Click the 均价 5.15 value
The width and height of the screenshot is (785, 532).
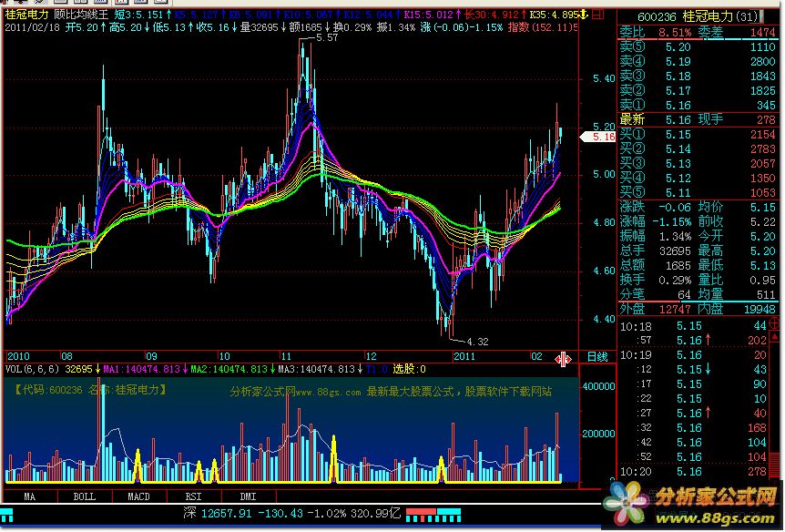(762, 207)
